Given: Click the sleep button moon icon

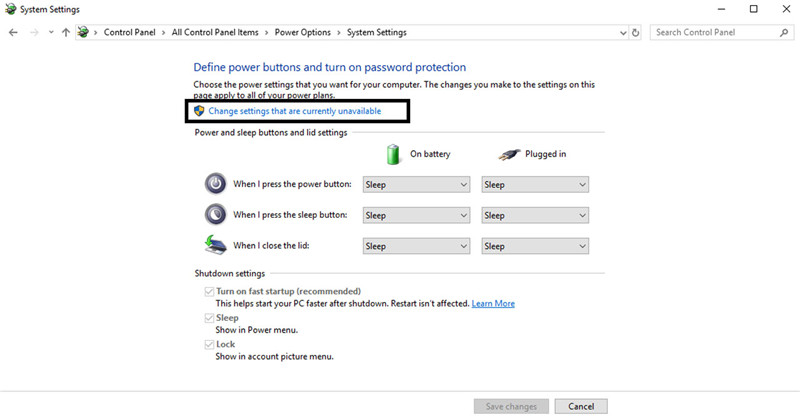Looking at the screenshot, I should (x=216, y=214).
